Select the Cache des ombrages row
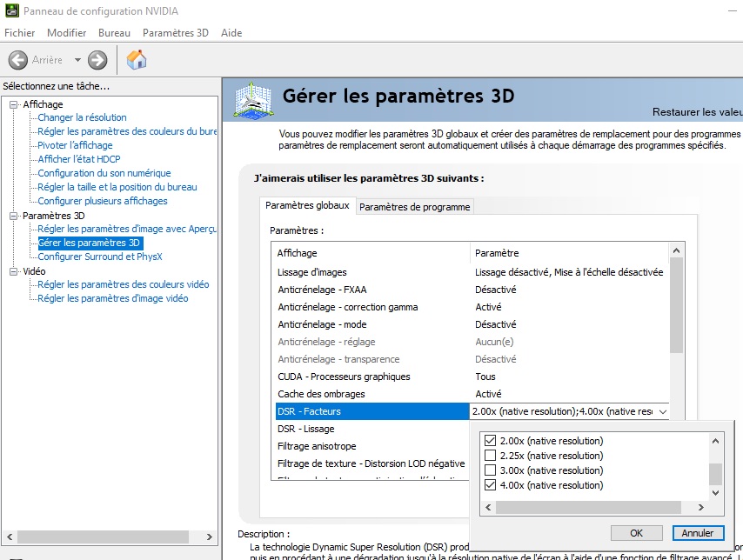The height and width of the screenshot is (560, 743). (472, 394)
